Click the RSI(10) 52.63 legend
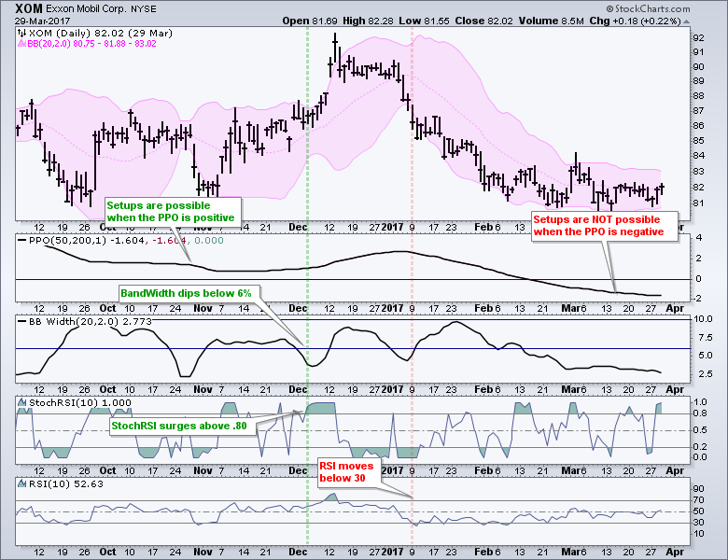This screenshot has height=560, width=728. tap(66, 483)
